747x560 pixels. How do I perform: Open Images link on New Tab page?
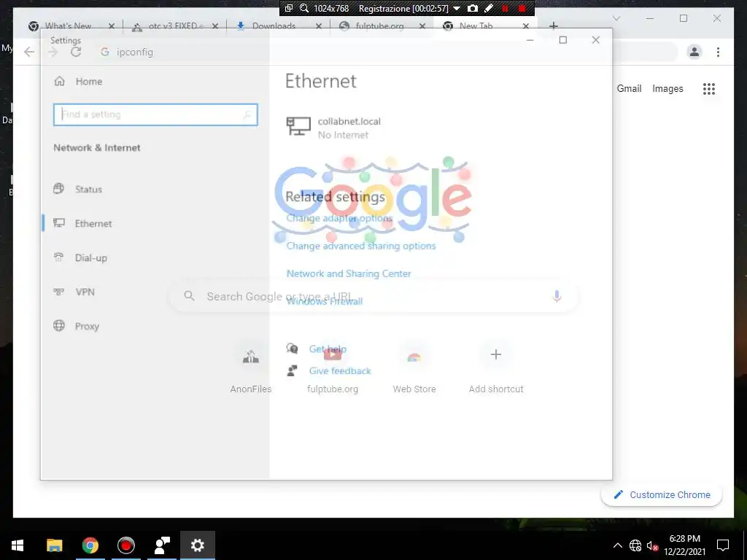click(667, 88)
